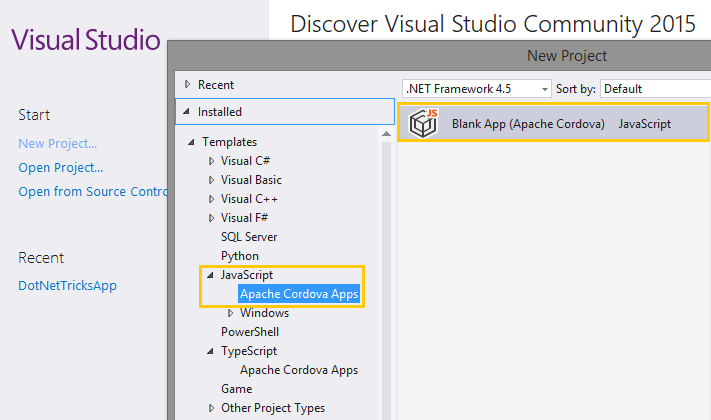Image resolution: width=711 pixels, height=420 pixels.
Task: Select Game template category
Action: point(236,389)
